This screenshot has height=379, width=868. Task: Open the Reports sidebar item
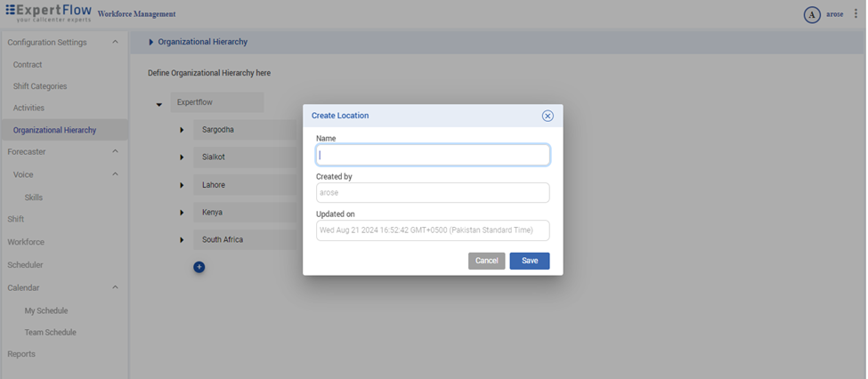[21, 354]
